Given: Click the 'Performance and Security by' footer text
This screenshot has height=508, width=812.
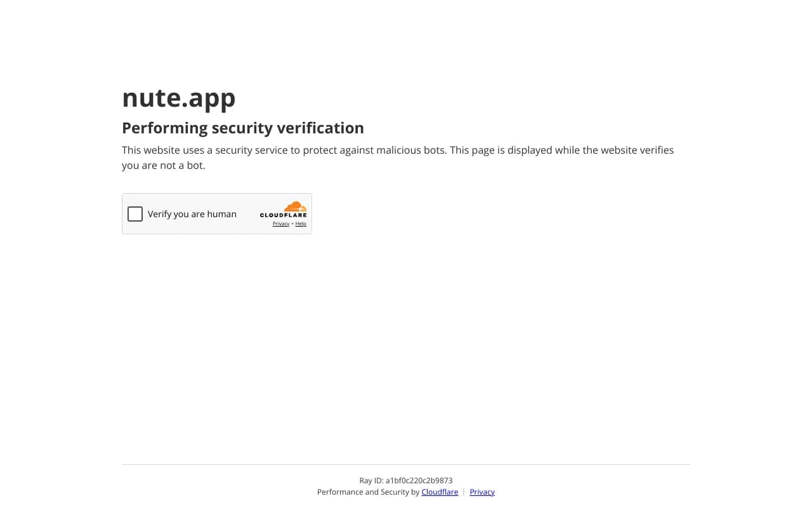Looking at the screenshot, I should point(368,492).
